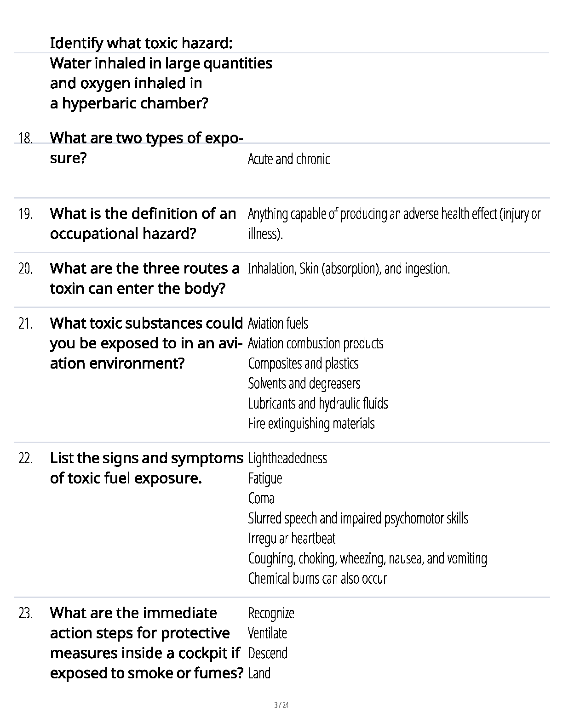Image resolution: width=563 pixels, height=728 pixels.
Task: Click the question number 22
Action: 25,458
